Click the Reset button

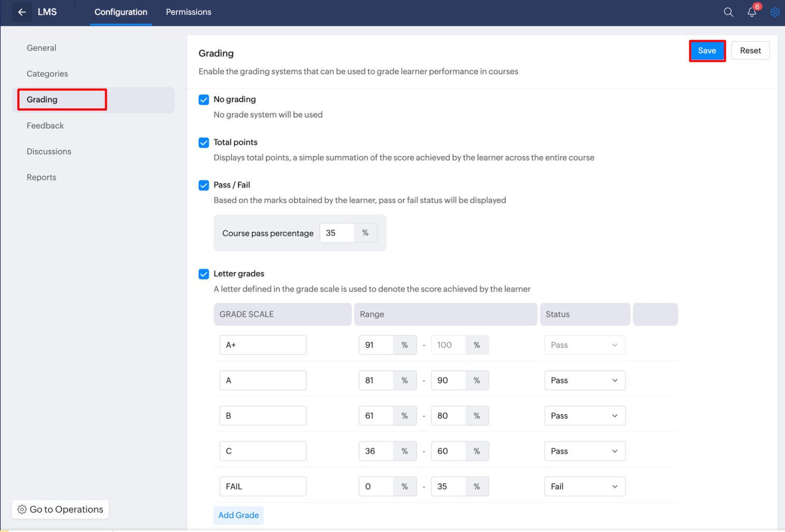(x=750, y=51)
